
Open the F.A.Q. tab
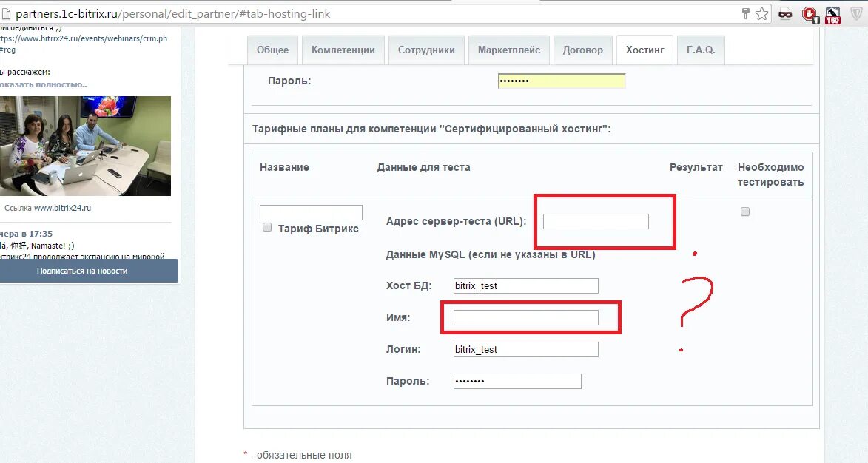pos(701,50)
